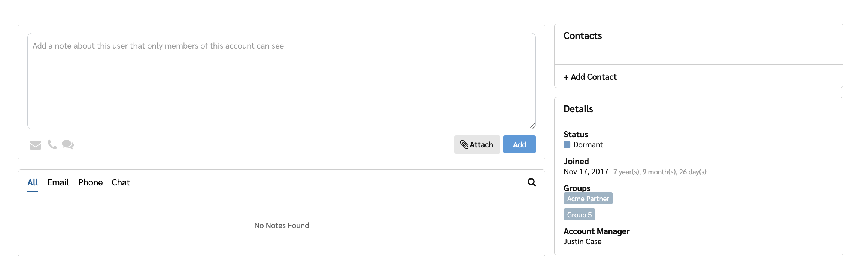This screenshot has height=273, width=868.
Task: Click the Dormant status label
Action: pos(588,145)
